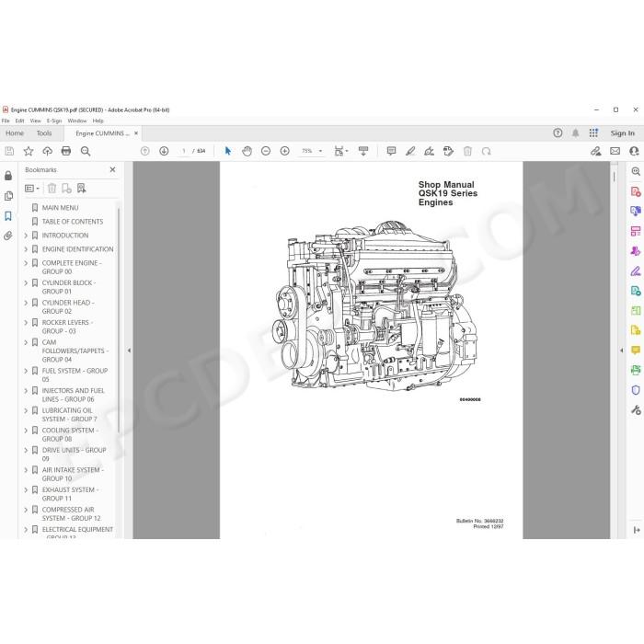Jump to the MAIN MENU bookmark

point(60,208)
